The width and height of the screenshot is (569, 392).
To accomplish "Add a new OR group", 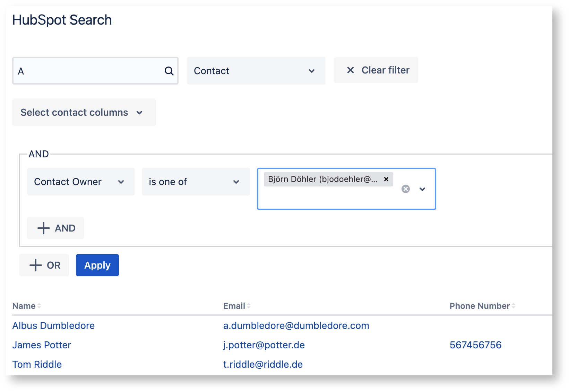I will pyautogui.click(x=44, y=265).
